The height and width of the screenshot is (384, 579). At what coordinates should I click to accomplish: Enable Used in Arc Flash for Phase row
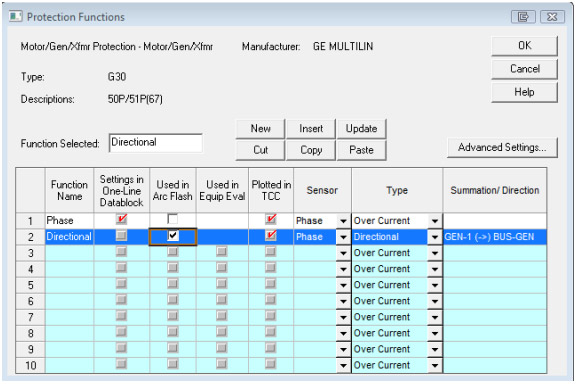click(172, 219)
